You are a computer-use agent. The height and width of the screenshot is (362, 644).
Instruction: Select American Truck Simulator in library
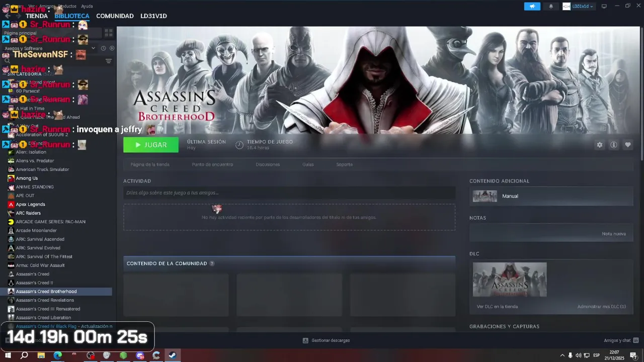pos(42,169)
